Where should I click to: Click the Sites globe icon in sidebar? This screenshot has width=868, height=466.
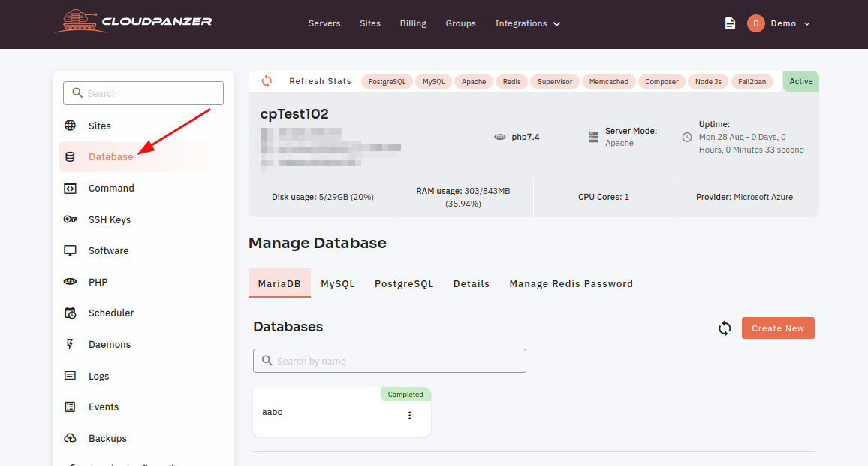(71, 126)
